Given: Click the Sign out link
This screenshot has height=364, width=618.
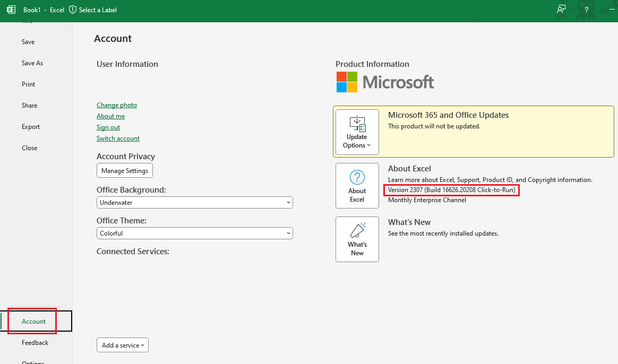Looking at the screenshot, I should point(108,127).
